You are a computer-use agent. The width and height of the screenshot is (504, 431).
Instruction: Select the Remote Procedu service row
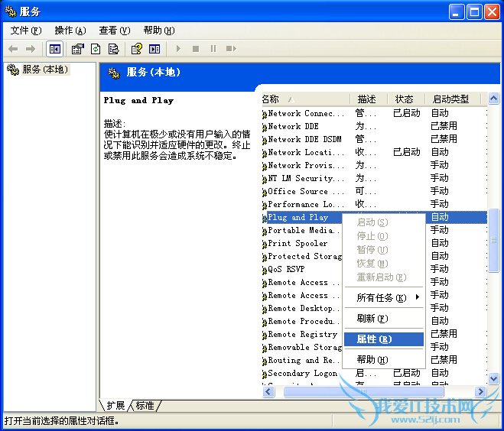375,321
